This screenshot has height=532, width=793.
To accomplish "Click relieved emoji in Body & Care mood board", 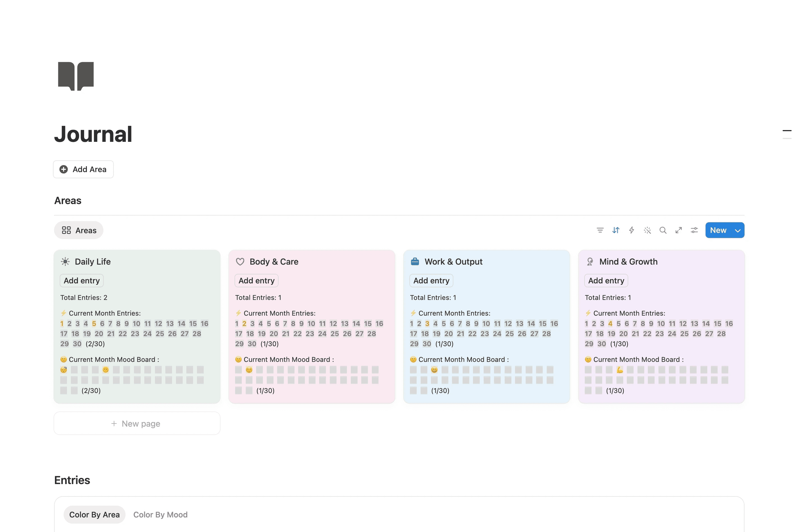I will click(249, 369).
